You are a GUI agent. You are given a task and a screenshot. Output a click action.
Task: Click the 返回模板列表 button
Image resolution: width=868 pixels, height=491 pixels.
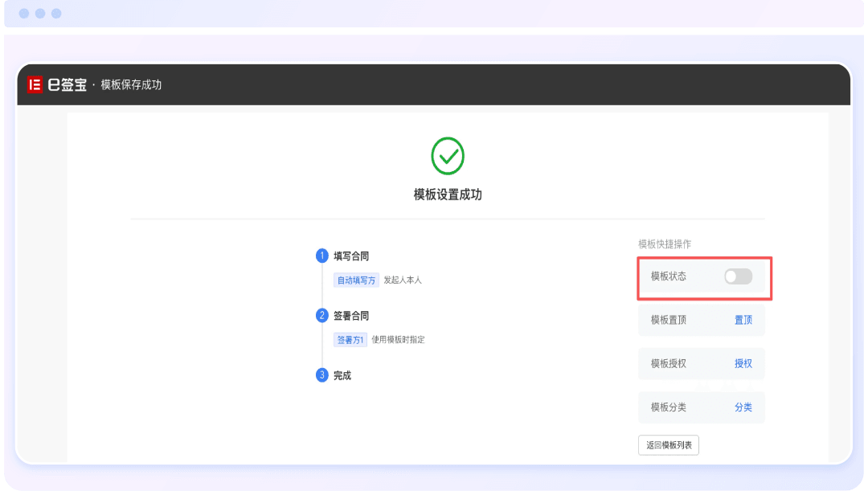669,445
